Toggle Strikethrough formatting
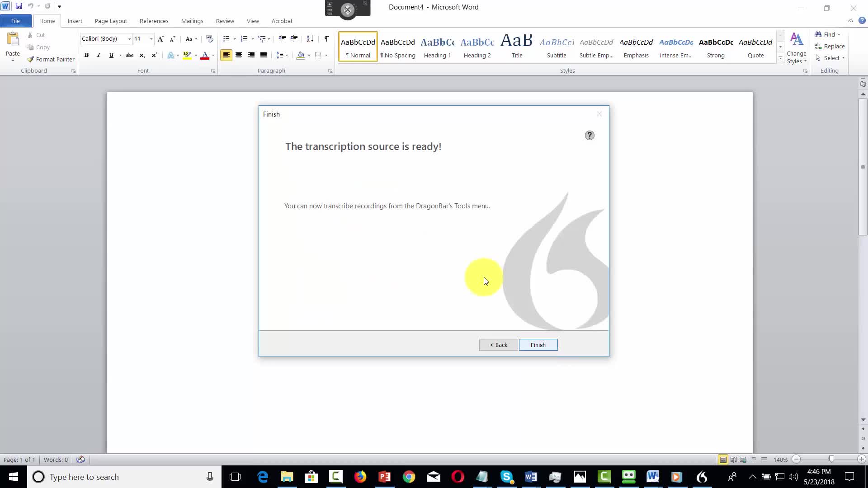Screen dimensions: 868x488 (130, 55)
